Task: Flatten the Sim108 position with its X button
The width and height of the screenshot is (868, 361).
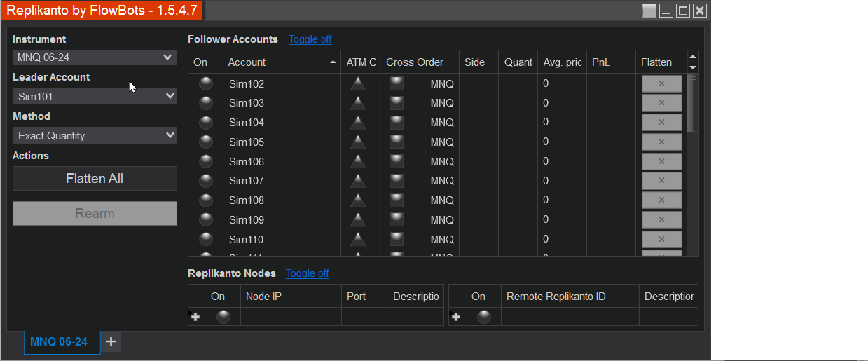Action: coord(661,200)
